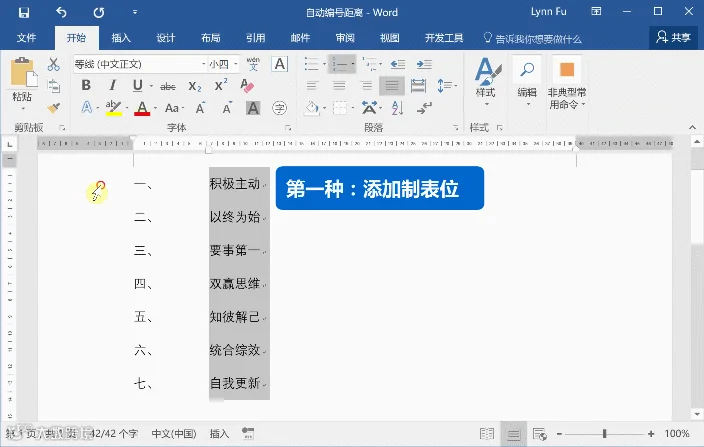Open the 样式 styles button

pyautogui.click(x=486, y=82)
